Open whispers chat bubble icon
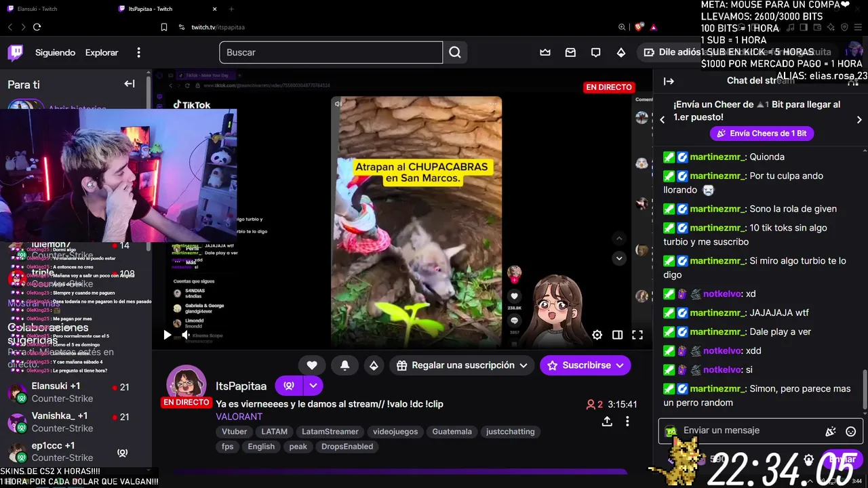The width and height of the screenshot is (868, 488). 595,52
